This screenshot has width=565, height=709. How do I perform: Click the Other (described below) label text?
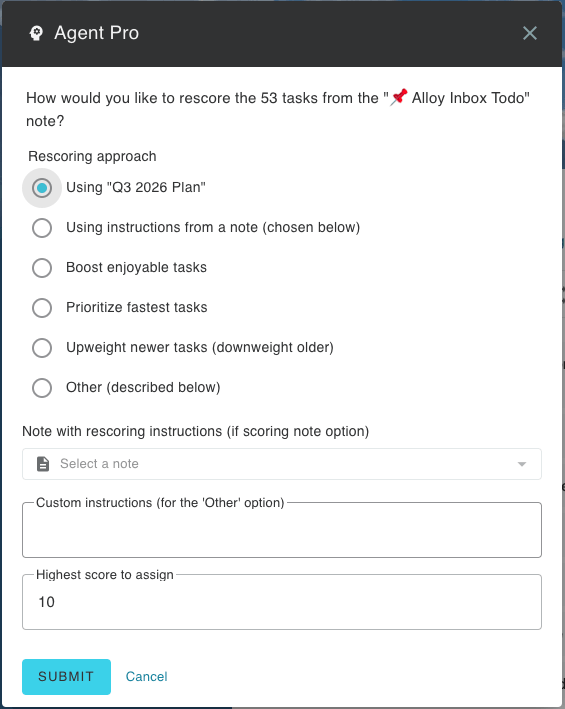143,388
